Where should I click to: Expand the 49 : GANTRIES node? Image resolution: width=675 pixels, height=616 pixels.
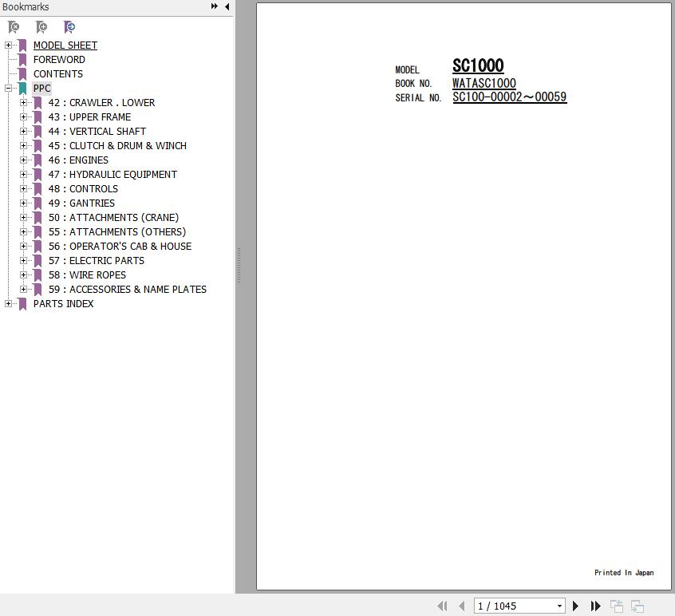tap(23, 203)
